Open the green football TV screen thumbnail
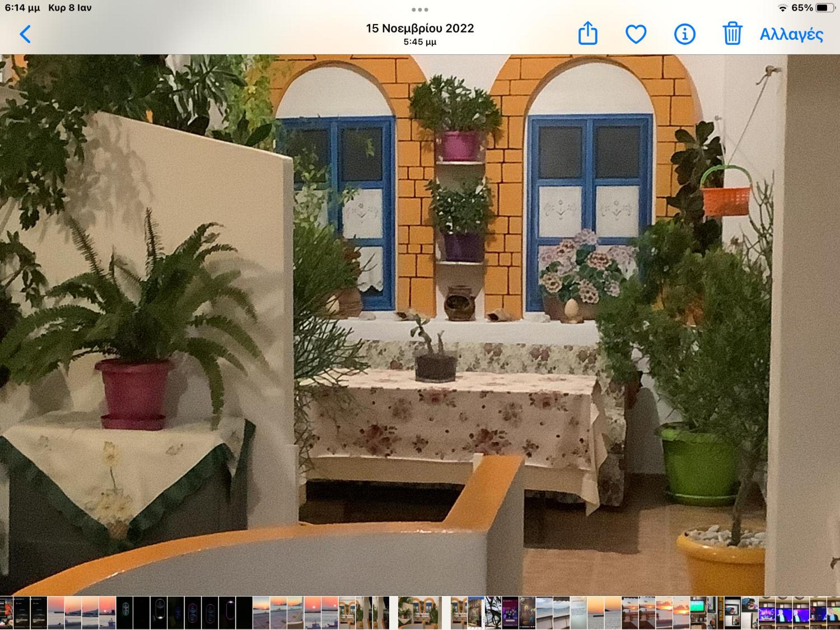 click(698, 613)
